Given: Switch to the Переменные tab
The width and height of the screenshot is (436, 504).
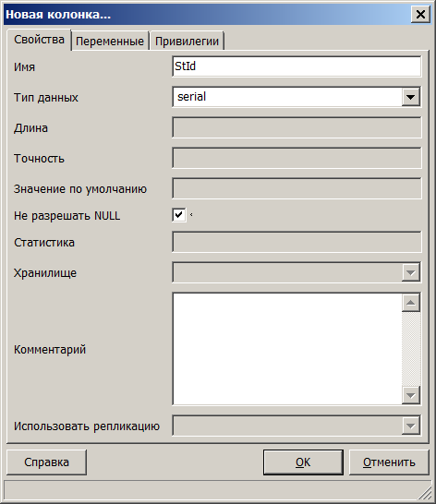Looking at the screenshot, I should (110, 42).
